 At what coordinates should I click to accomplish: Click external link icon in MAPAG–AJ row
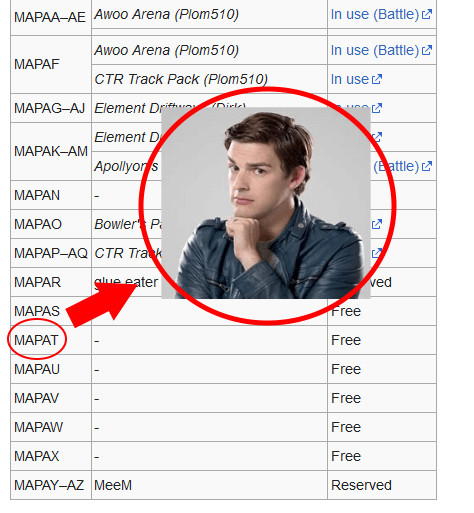377,108
